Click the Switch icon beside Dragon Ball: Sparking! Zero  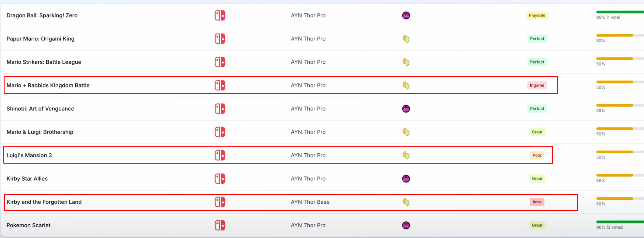tap(220, 15)
